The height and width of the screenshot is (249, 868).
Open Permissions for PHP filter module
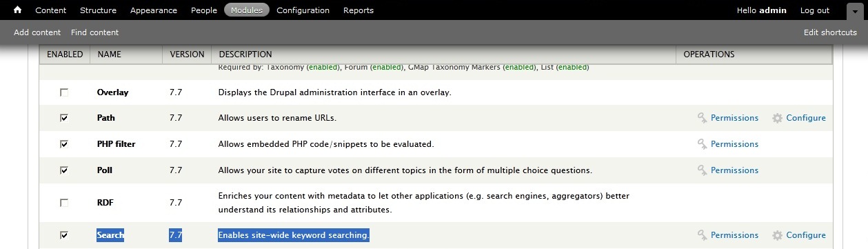(734, 144)
